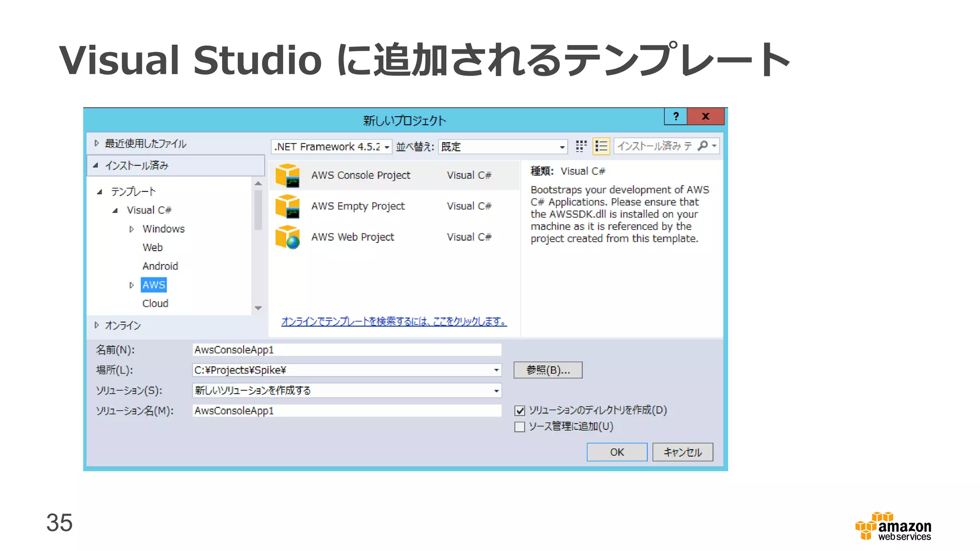Screen dimensions: 980x551
Task: Expand the AWS tree node arrow
Action: (x=131, y=285)
